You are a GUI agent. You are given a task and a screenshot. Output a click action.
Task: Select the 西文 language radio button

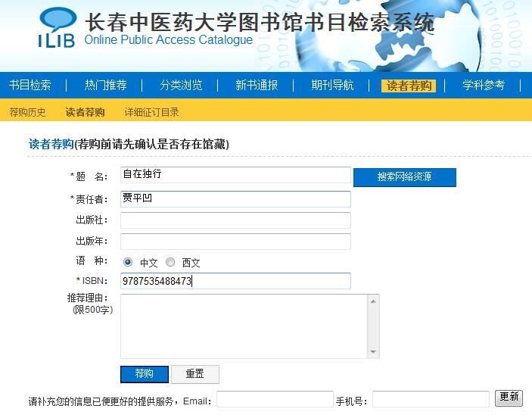[170, 262]
